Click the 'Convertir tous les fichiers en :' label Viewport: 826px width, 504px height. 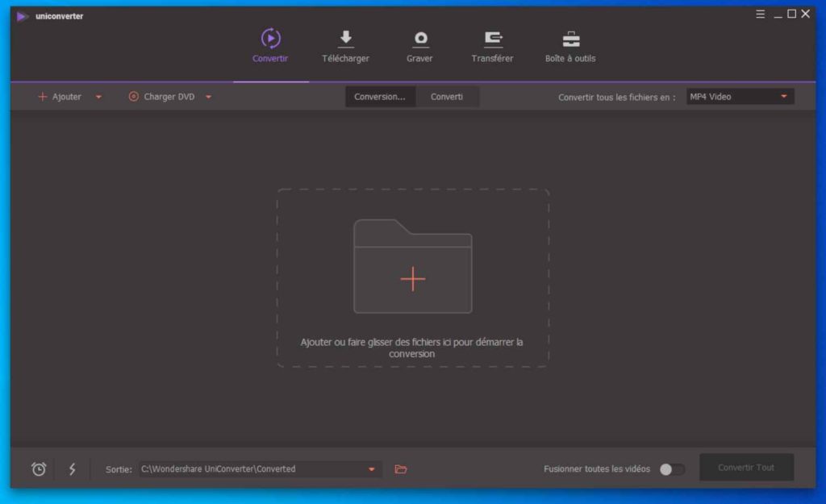(616, 98)
